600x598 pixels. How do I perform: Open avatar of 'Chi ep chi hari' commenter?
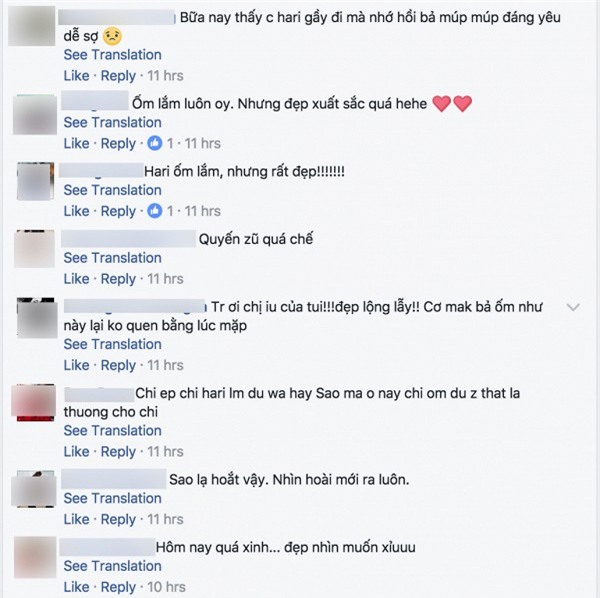click(x=34, y=403)
